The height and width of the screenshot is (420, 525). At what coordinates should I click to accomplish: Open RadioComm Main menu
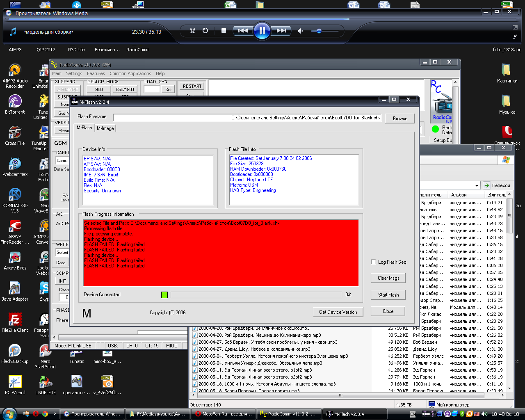click(57, 73)
